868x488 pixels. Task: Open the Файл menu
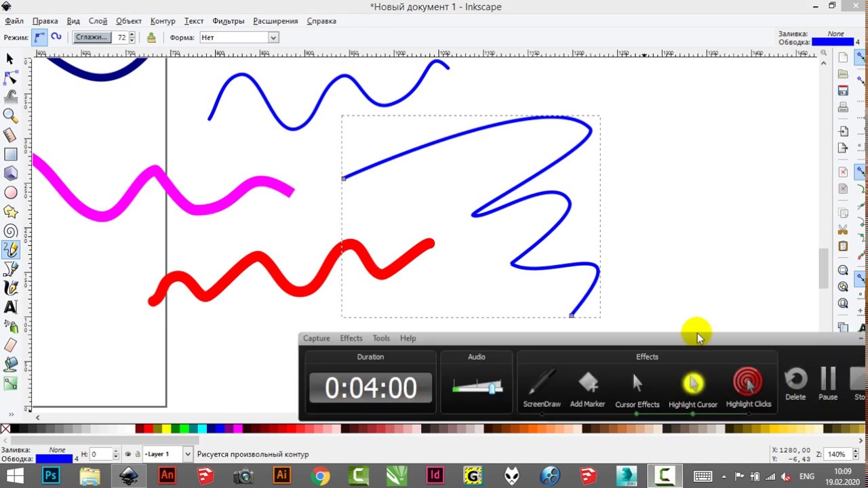pyautogui.click(x=14, y=21)
